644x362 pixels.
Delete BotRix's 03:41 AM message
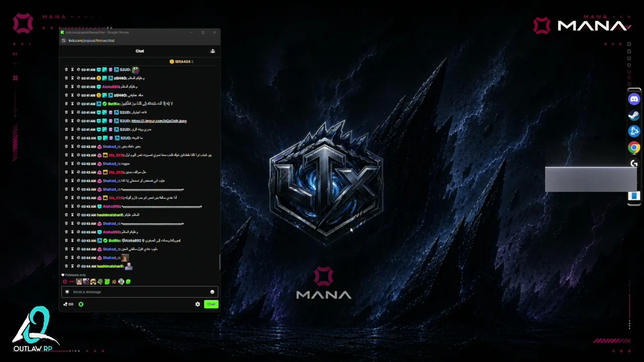(66, 104)
